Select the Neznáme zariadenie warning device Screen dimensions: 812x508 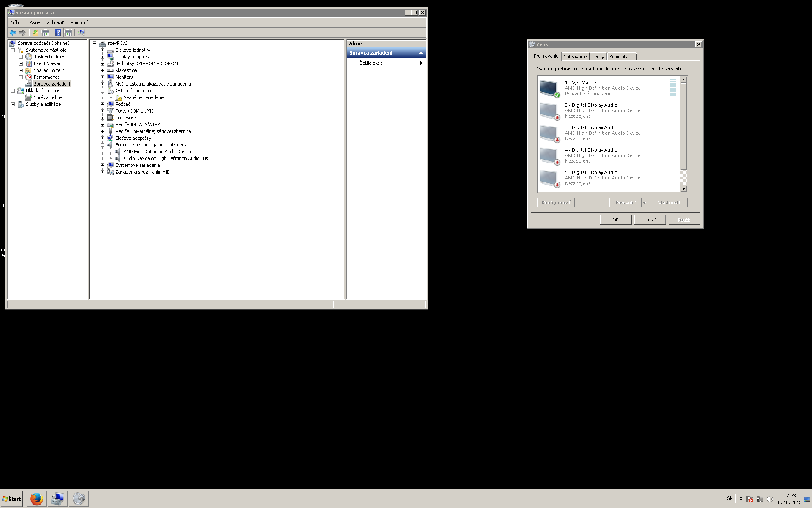[x=143, y=97]
